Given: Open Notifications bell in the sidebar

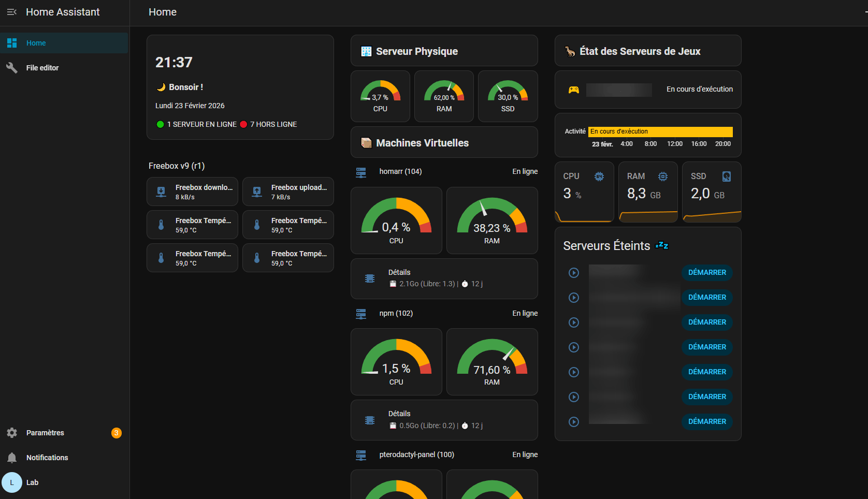Looking at the screenshot, I should pyautogui.click(x=47, y=458).
